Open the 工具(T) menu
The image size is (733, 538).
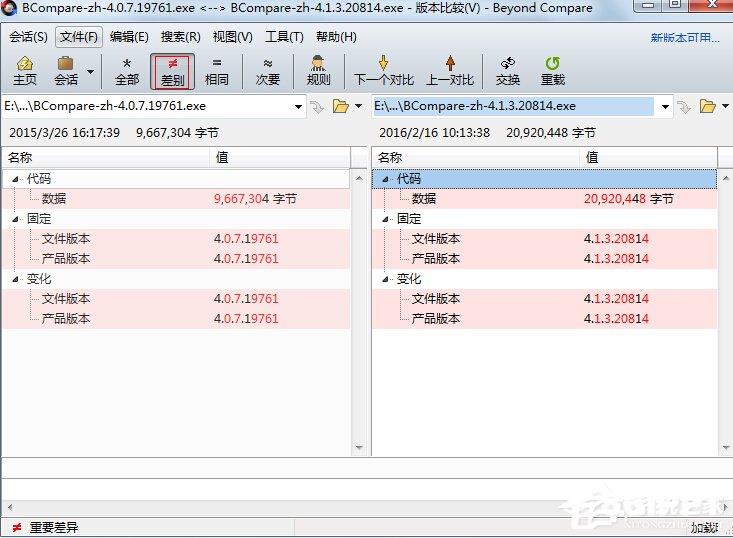click(284, 37)
